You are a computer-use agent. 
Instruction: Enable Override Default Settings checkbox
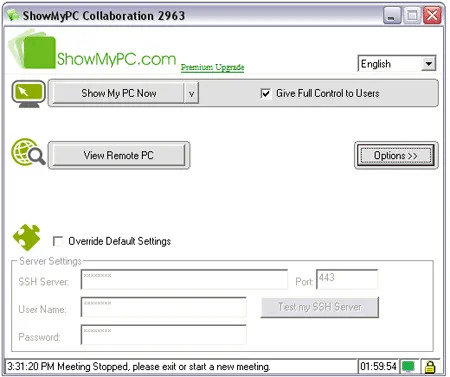click(58, 241)
